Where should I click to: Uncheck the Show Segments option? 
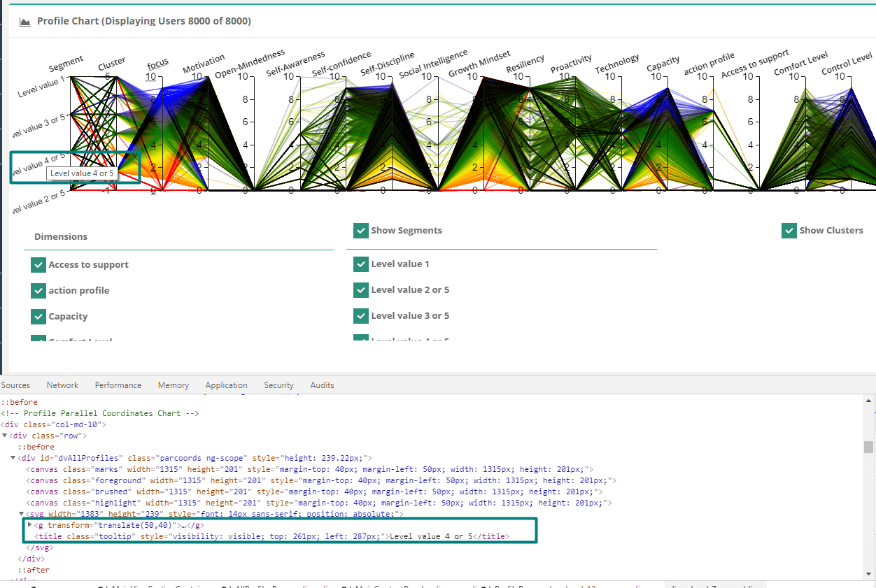[x=361, y=230]
